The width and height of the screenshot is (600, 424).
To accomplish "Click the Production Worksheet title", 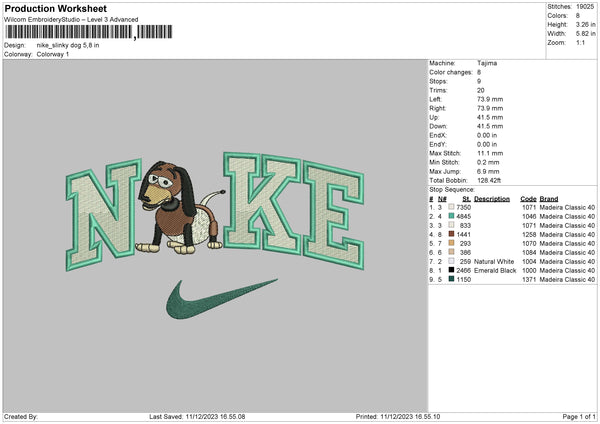I will [55, 8].
